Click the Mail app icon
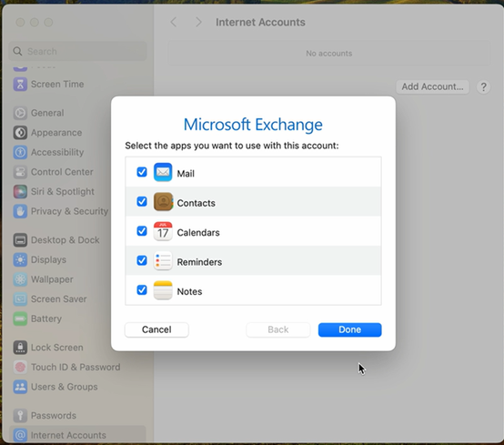This screenshot has height=445, width=504. 163,172
